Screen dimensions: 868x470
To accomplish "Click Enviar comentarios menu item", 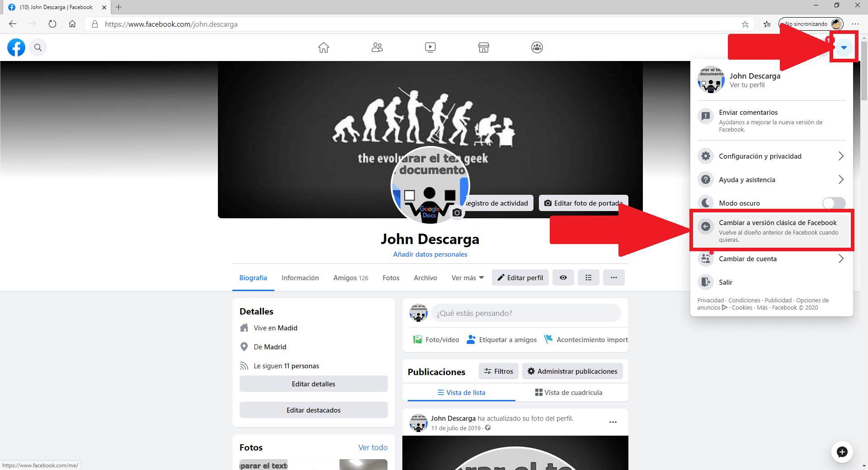I will click(772, 120).
